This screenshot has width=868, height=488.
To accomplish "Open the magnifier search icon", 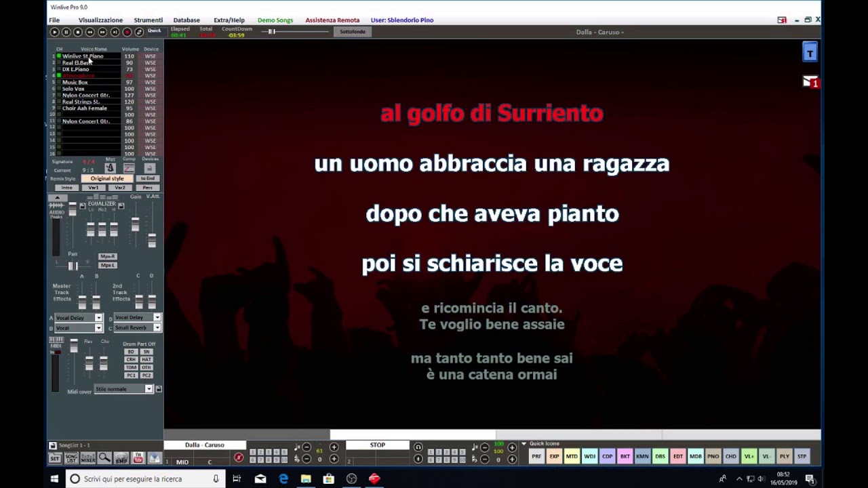I will [104, 458].
